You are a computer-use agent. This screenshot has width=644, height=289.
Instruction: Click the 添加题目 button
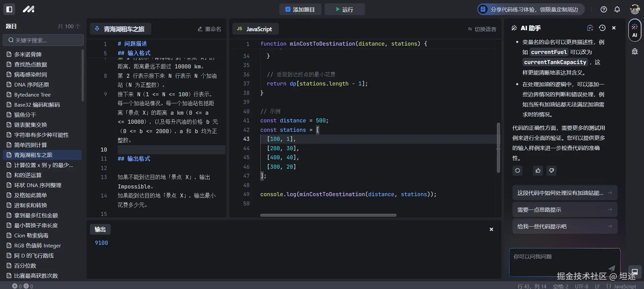300,9
